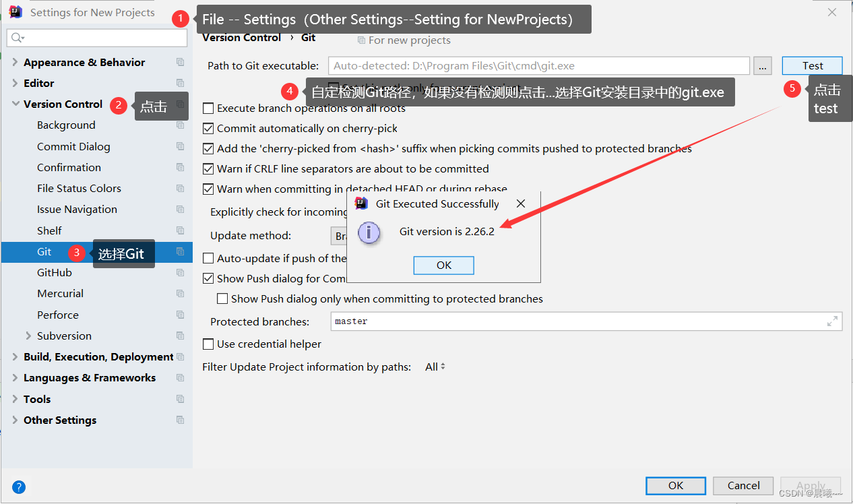Open the Filter Update Project paths dropdown
Viewport: 853px width, 504px height.
tap(435, 367)
